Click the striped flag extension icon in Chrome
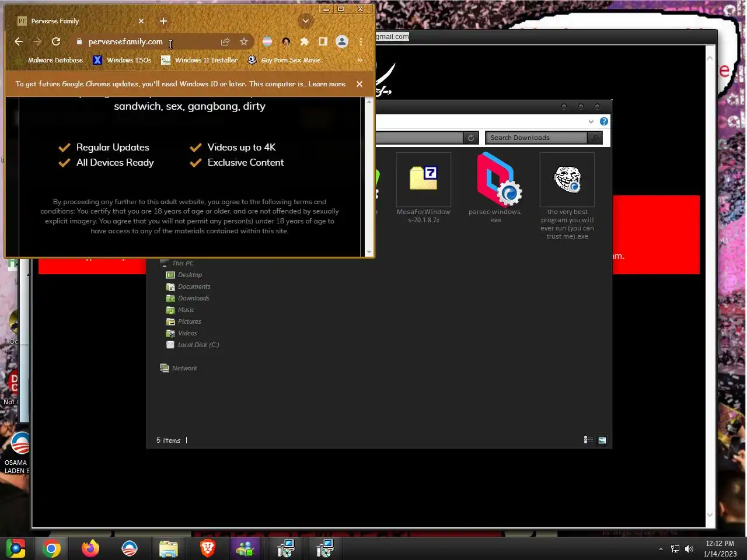The image size is (747, 560). [x=267, y=41]
